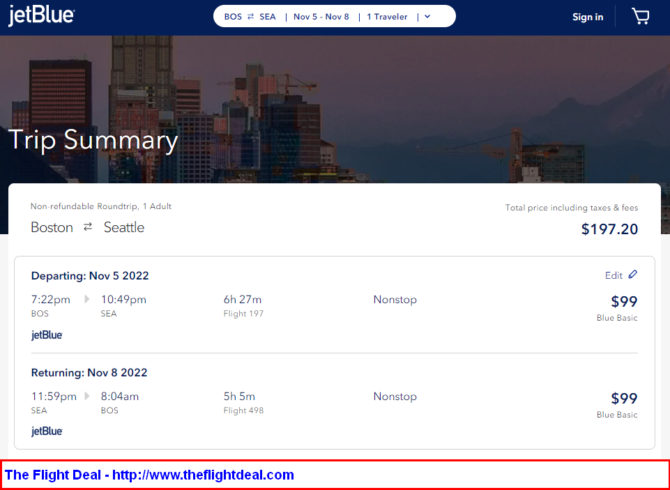Click total price $197.20
This screenshot has height=490, width=670.
(609, 229)
